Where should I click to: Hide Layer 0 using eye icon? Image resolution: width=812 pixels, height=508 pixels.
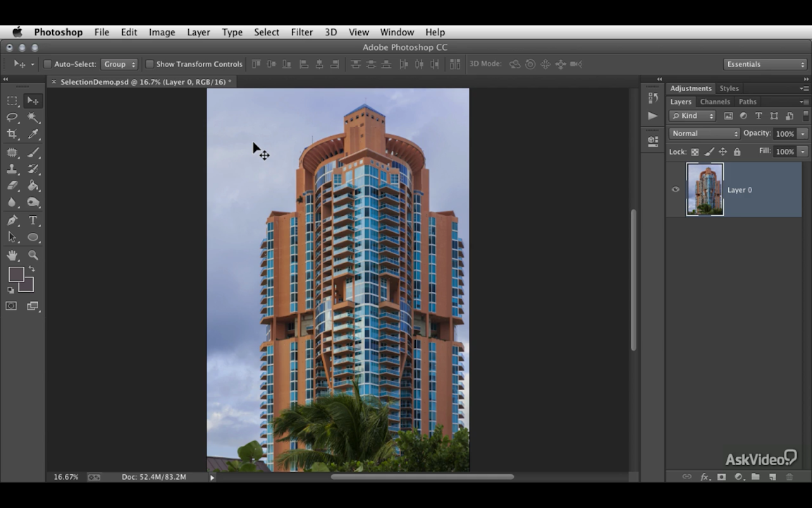(675, 190)
